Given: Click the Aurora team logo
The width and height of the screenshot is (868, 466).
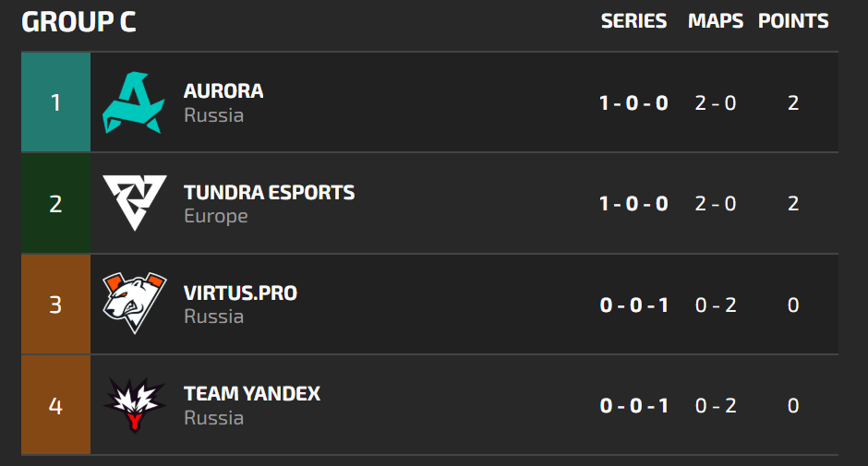Looking at the screenshot, I should 134,102.
